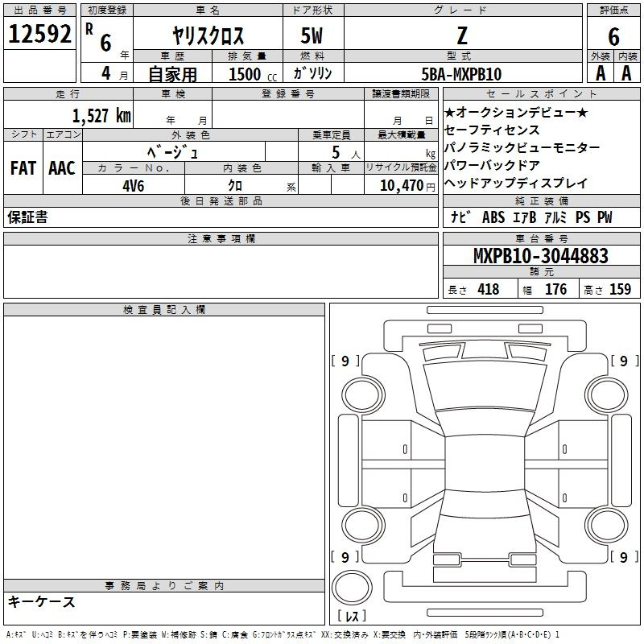Click the lot number 12592
The width and height of the screenshot is (644, 644).
[40, 34]
